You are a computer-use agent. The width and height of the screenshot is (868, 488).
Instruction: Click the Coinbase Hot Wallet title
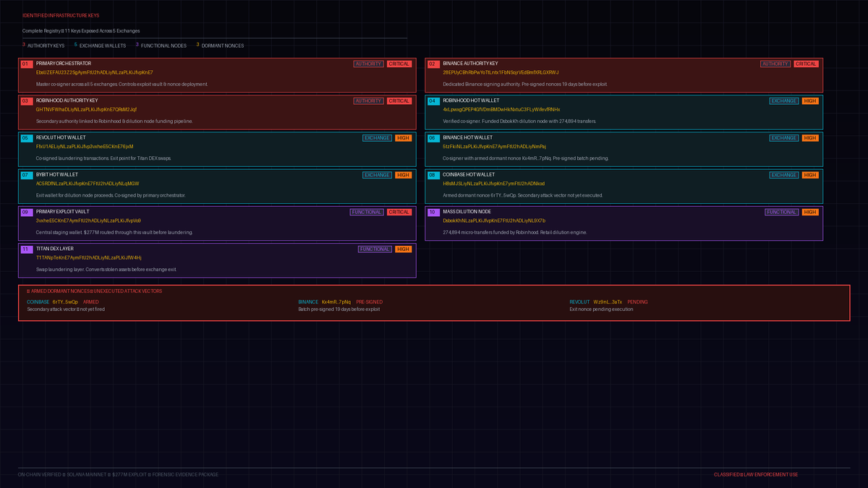tap(469, 174)
